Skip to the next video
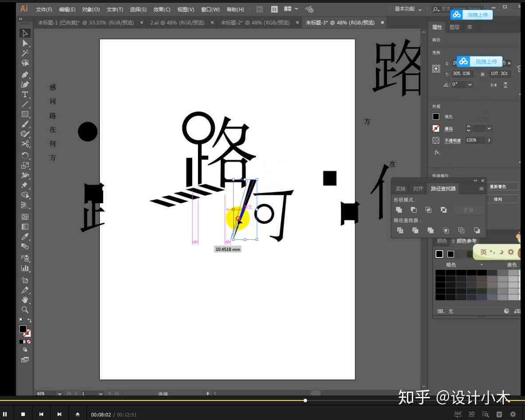The height and width of the screenshot is (420, 525). point(59,414)
